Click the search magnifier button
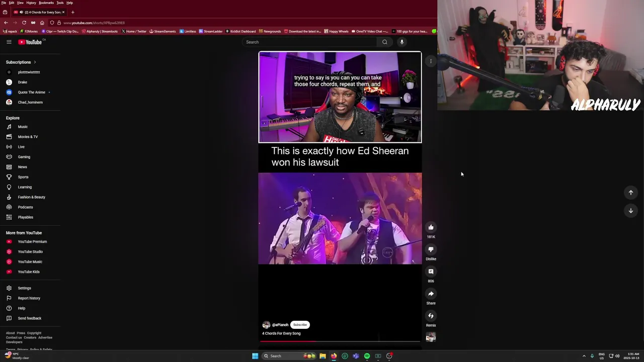Screen dimensions: 644x362 click(x=384, y=42)
